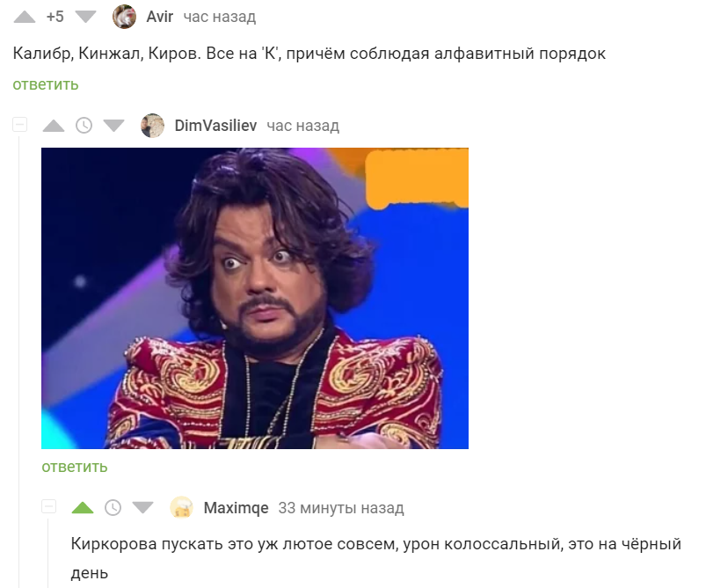Upvote DimVasiliev's comment

pos(54,126)
